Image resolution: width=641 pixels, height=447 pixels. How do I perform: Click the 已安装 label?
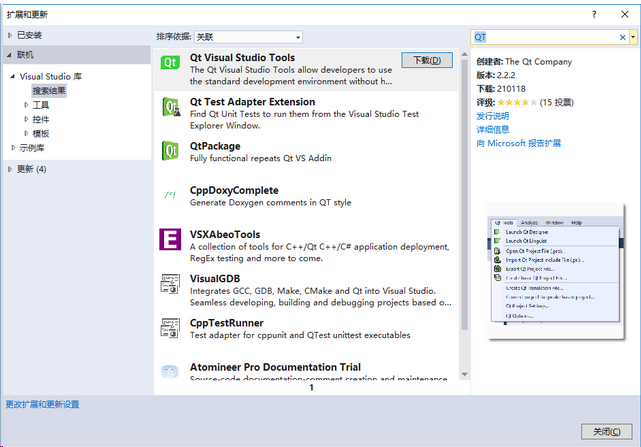(x=29, y=36)
